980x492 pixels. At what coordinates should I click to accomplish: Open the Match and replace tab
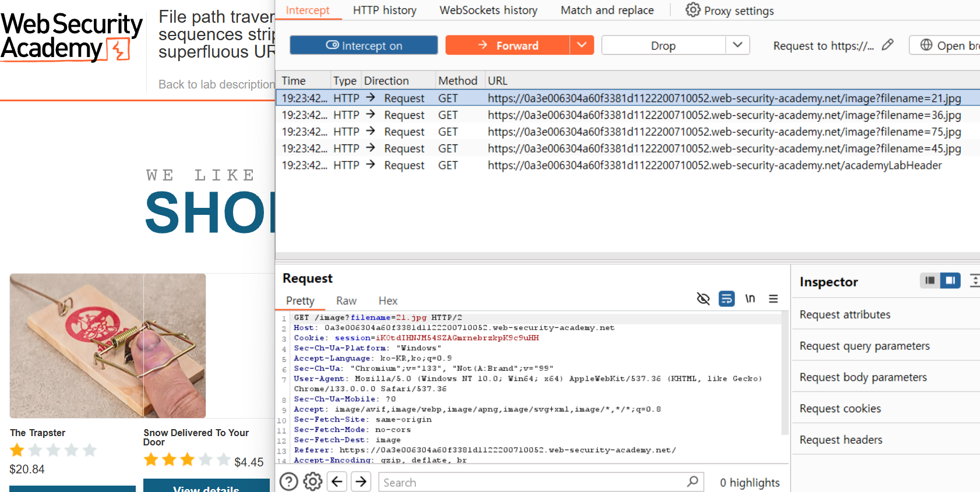[607, 10]
